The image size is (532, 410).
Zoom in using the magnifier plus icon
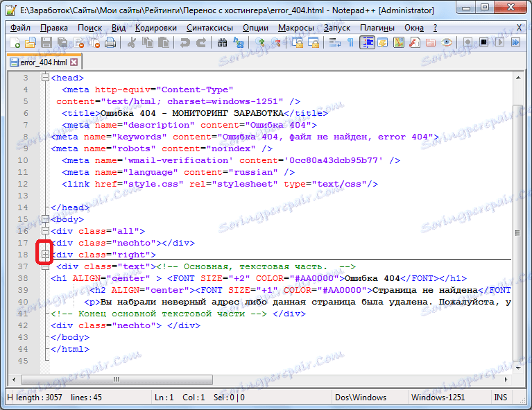click(260, 43)
